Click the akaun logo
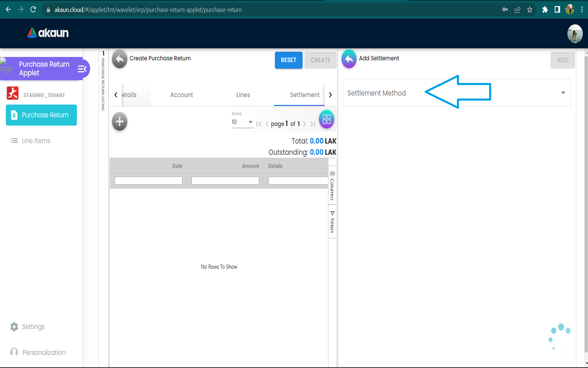 (48, 33)
